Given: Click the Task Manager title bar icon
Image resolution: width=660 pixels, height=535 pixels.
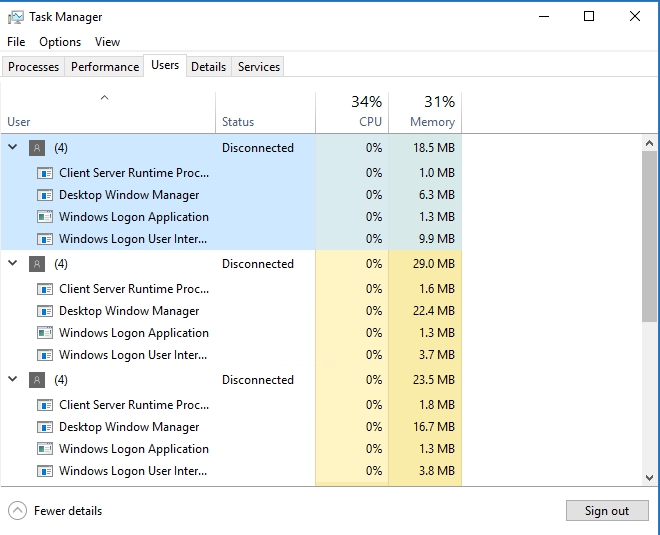Looking at the screenshot, I should 16,17.
